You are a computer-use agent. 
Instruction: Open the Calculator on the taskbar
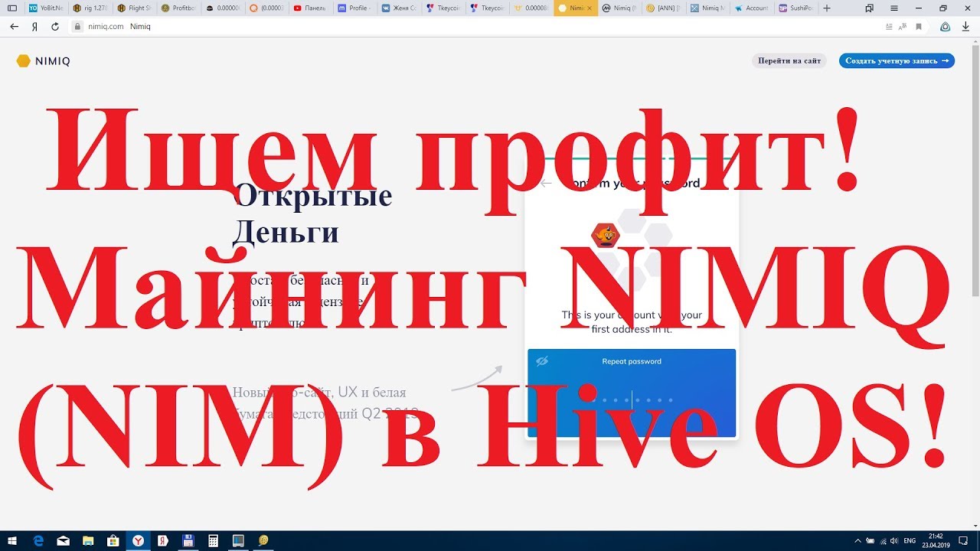click(x=213, y=540)
